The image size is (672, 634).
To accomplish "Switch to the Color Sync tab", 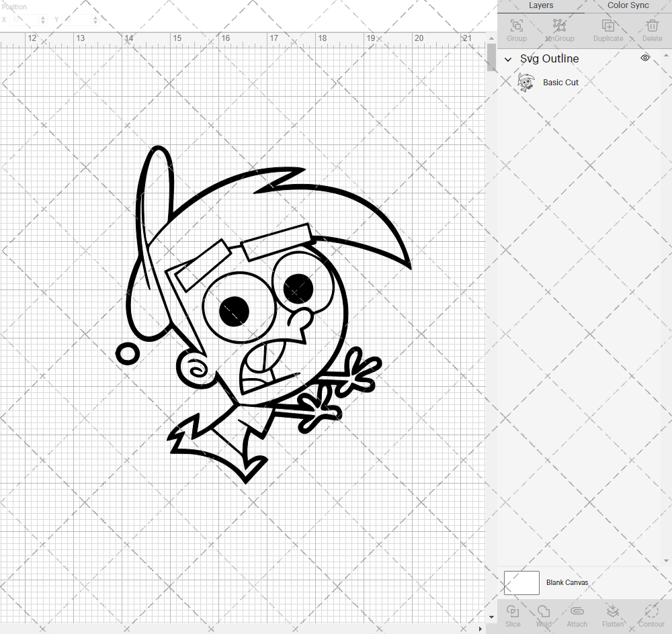I will (627, 5).
